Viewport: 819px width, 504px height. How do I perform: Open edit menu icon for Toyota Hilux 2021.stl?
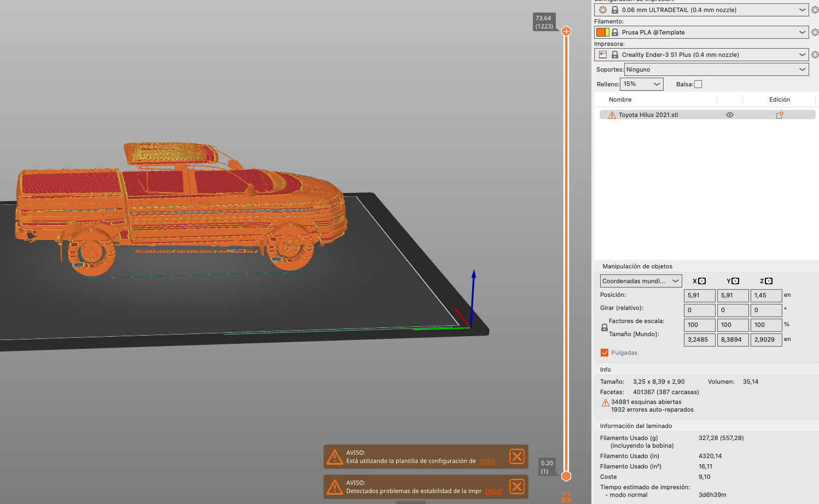click(780, 115)
